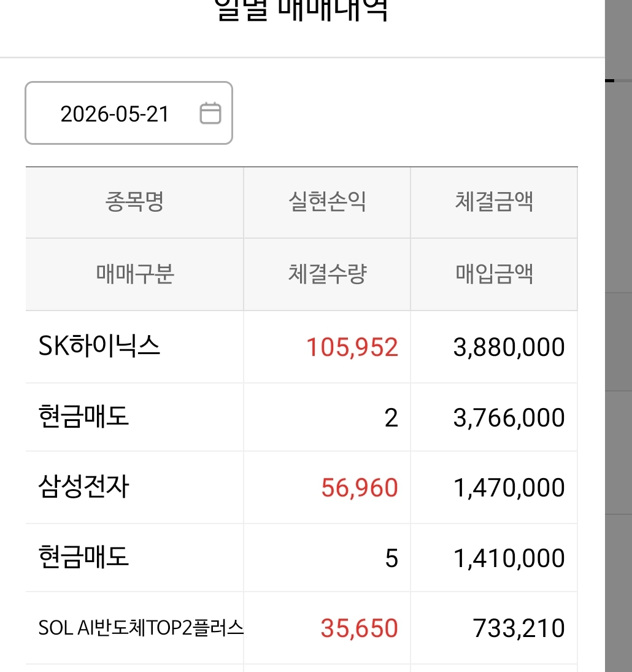Select realized profit 56,960
Screen dimensions: 632x672
360,488
